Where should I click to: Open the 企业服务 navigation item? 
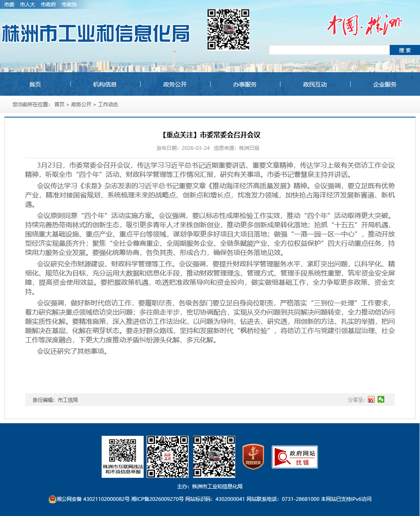385,84
